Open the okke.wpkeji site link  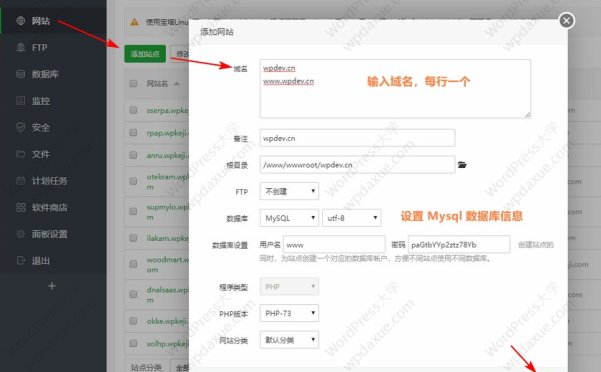[167, 321]
